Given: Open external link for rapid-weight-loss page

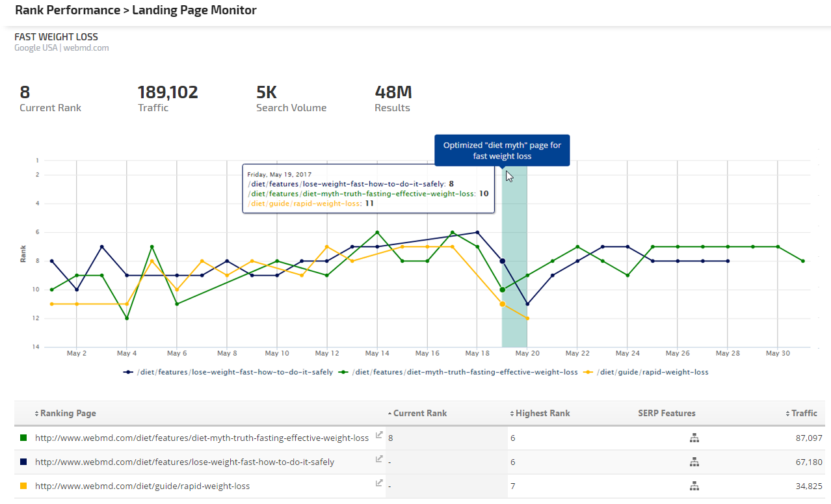Looking at the screenshot, I should pos(379,483).
